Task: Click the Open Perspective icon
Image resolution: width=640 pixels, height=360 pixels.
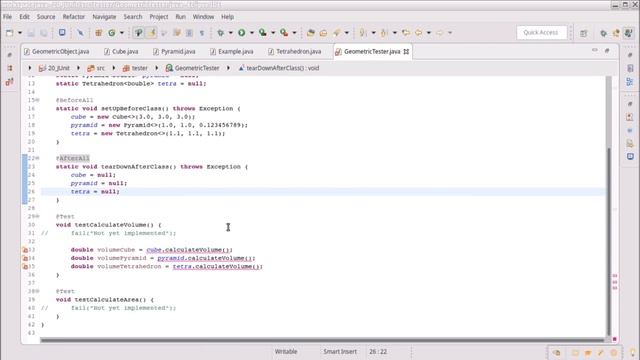Action: point(584,33)
